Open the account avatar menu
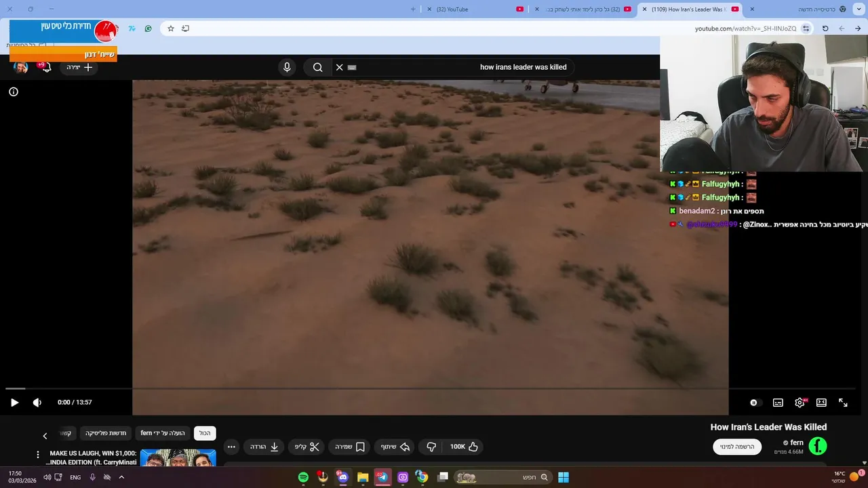This screenshot has width=868, height=488. click(21, 67)
